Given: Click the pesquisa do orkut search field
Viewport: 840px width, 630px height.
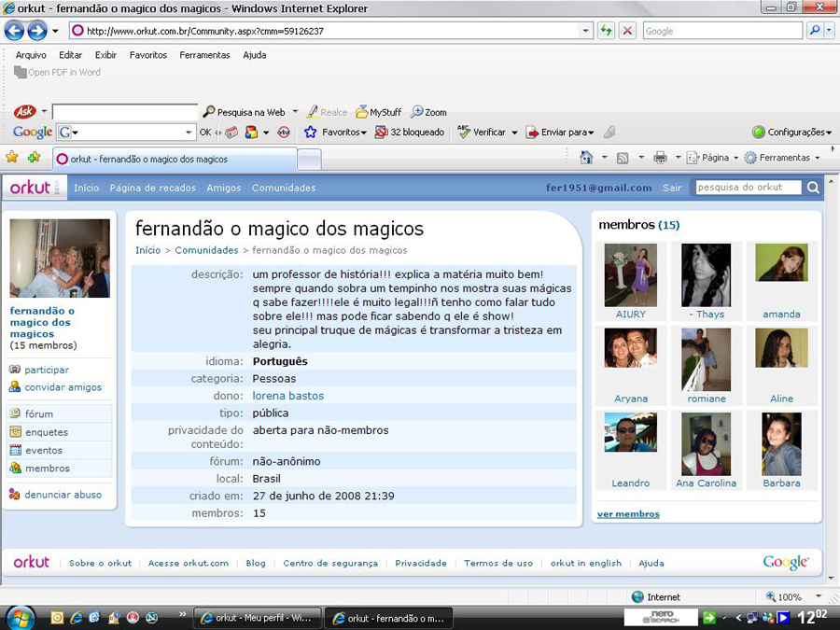Looking at the screenshot, I should pos(749,188).
